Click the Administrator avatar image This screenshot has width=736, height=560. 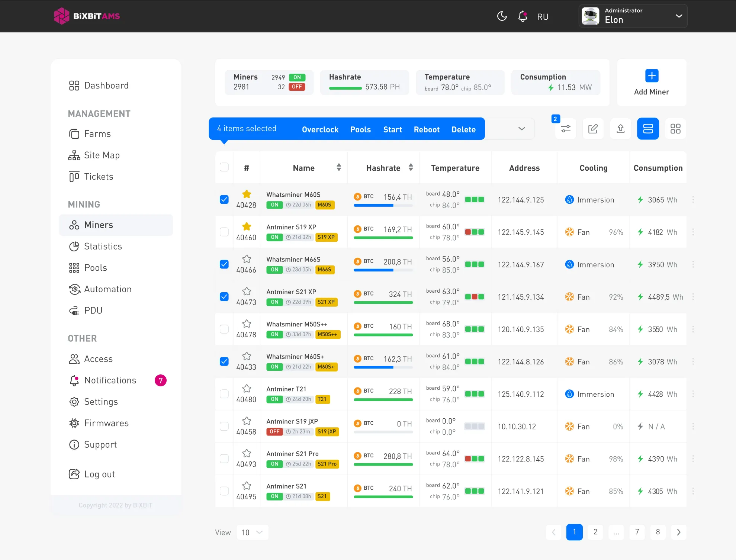pyautogui.click(x=590, y=16)
